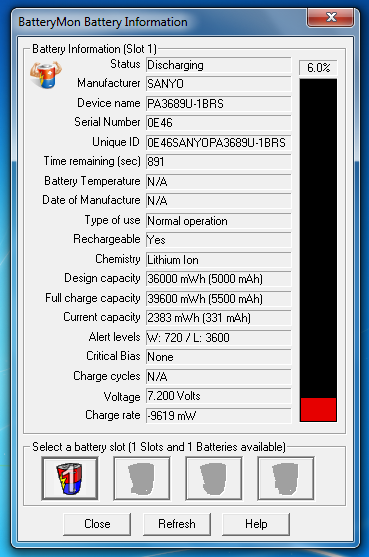Click the Status field showing Discharging

click(218, 65)
